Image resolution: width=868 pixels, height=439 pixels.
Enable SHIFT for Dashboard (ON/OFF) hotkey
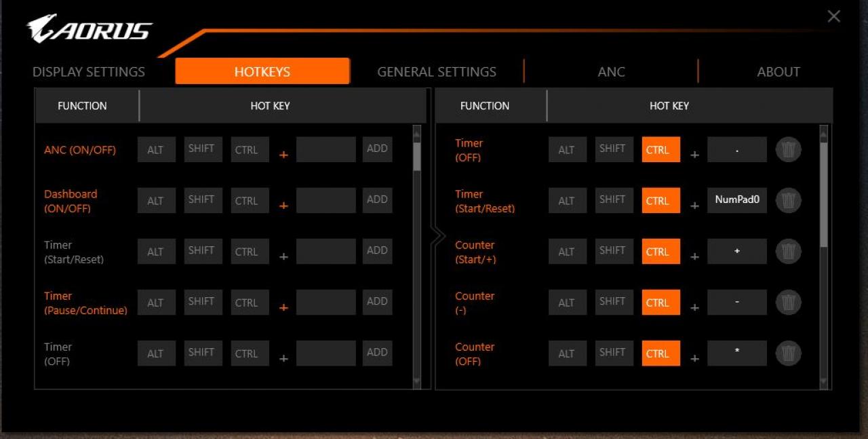(203, 201)
